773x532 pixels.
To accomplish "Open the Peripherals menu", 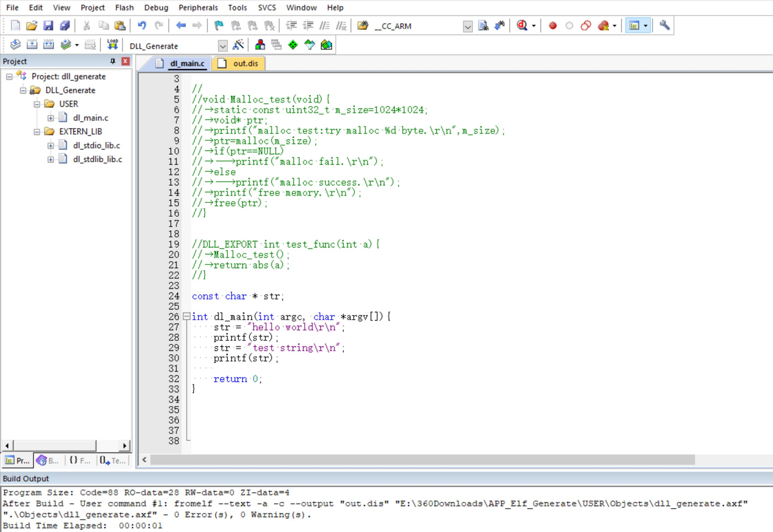I will tap(198, 7).
